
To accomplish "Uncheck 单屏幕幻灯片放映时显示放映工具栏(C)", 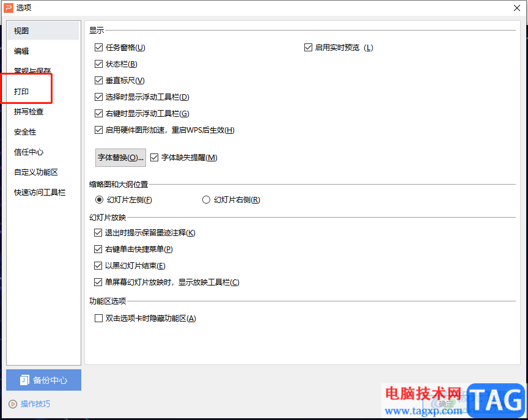I will (98, 282).
